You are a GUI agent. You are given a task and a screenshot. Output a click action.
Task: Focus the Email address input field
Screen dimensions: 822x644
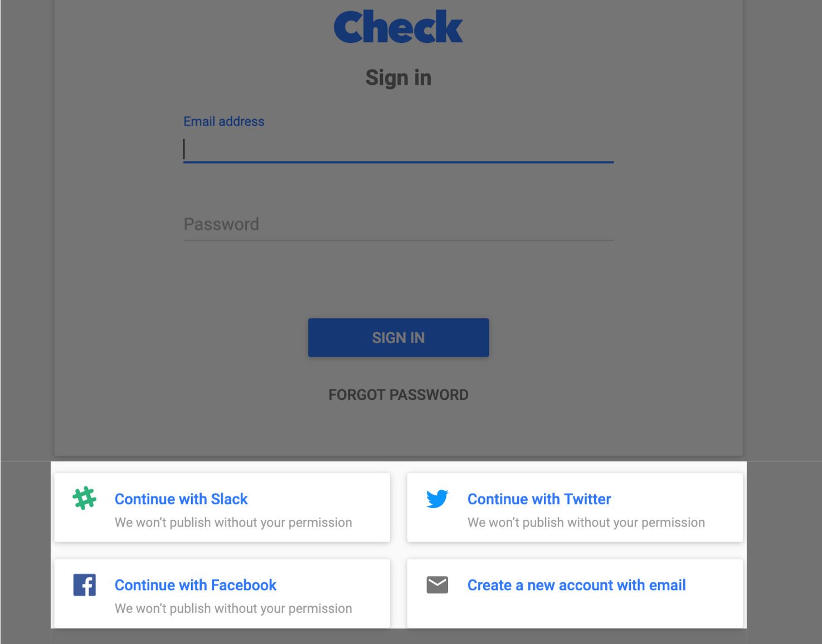click(x=398, y=149)
